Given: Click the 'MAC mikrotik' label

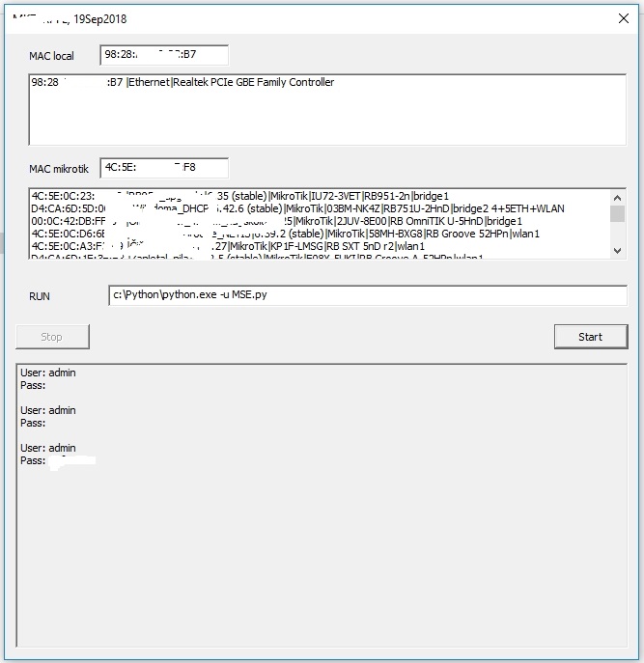Looking at the screenshot, I should pyautogui.click(x=59, y=169).
